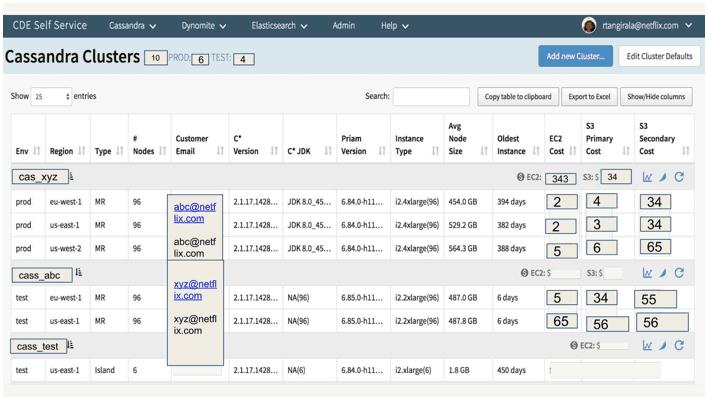Click the user avatar picture
This screenshot has width=707, height=402.
589,26
